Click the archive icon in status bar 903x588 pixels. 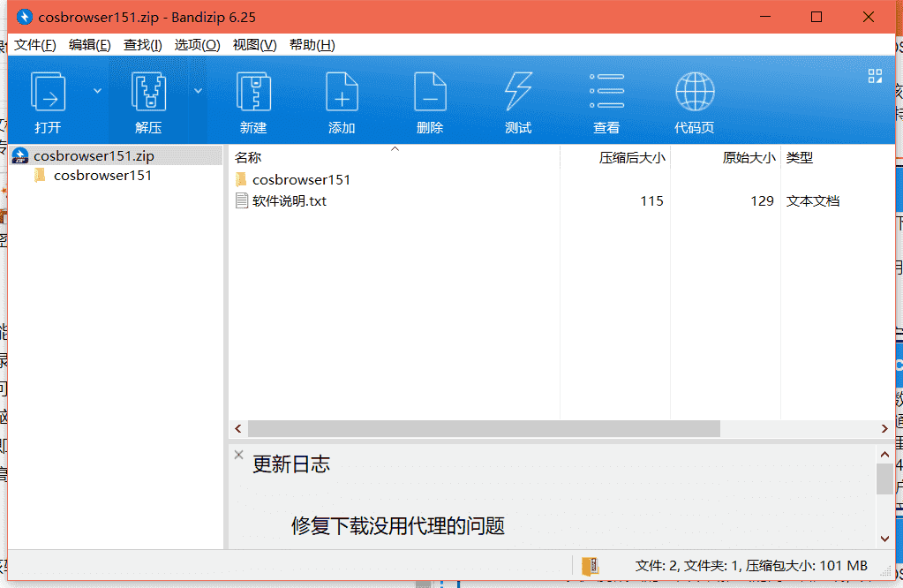point(590,566)
